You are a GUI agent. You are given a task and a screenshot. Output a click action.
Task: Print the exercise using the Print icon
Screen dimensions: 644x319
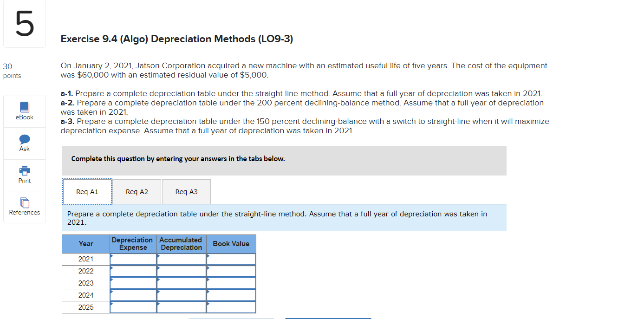(x=24, y=175)
